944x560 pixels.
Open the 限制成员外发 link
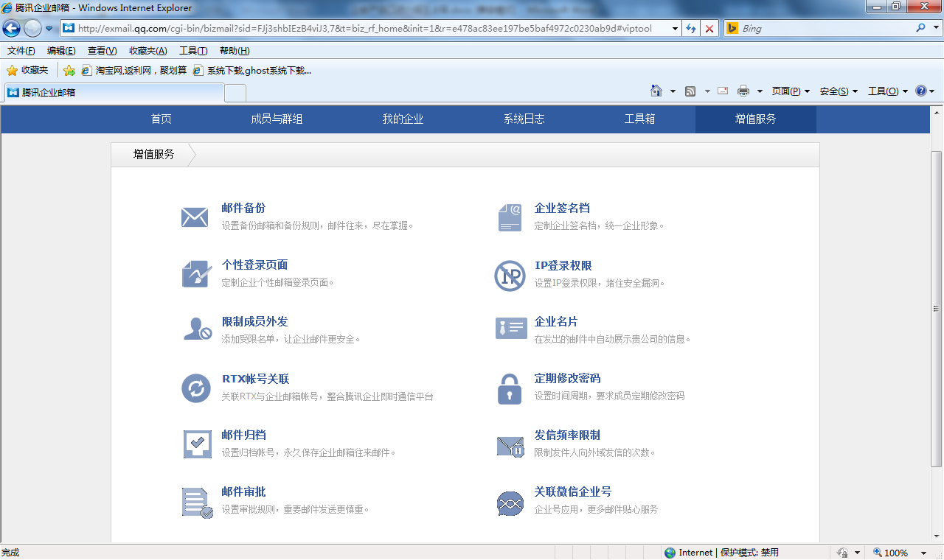pos(254,322)
